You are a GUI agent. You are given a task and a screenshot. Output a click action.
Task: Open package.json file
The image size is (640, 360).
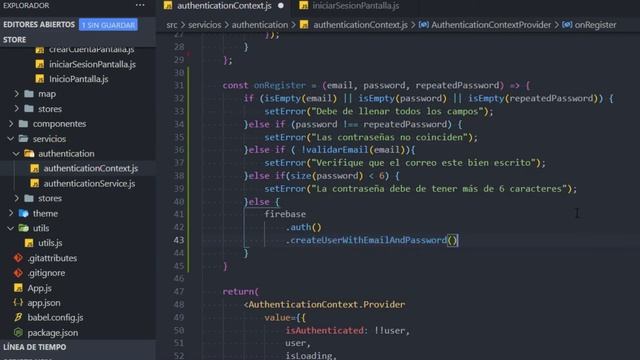(x=53, y=333)
